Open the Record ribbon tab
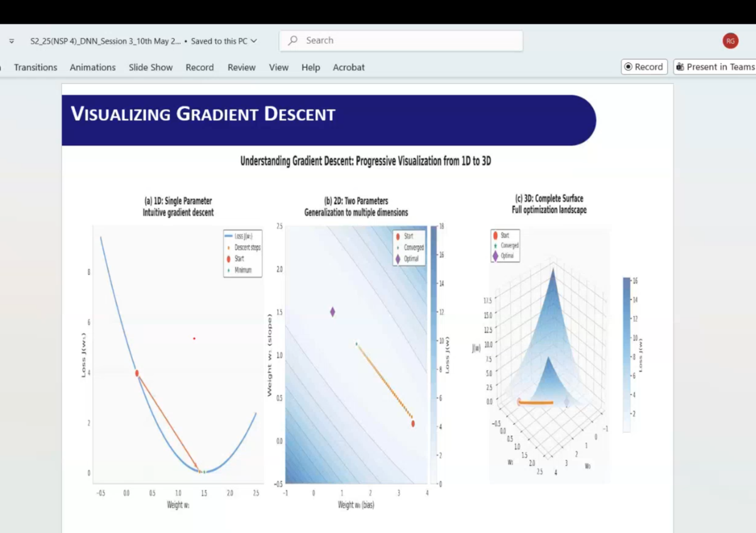756x533 pixels. [199, 67]
